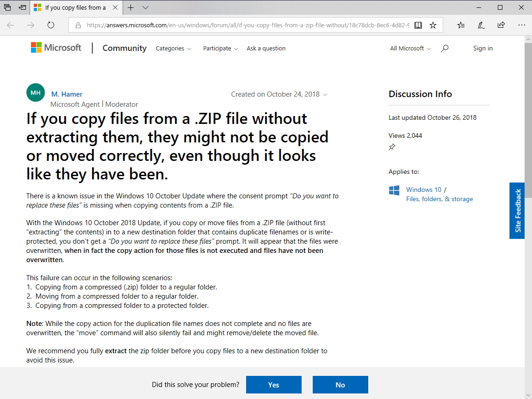Open the Categories dropdown
532x399 pixels.
point(173,48)
